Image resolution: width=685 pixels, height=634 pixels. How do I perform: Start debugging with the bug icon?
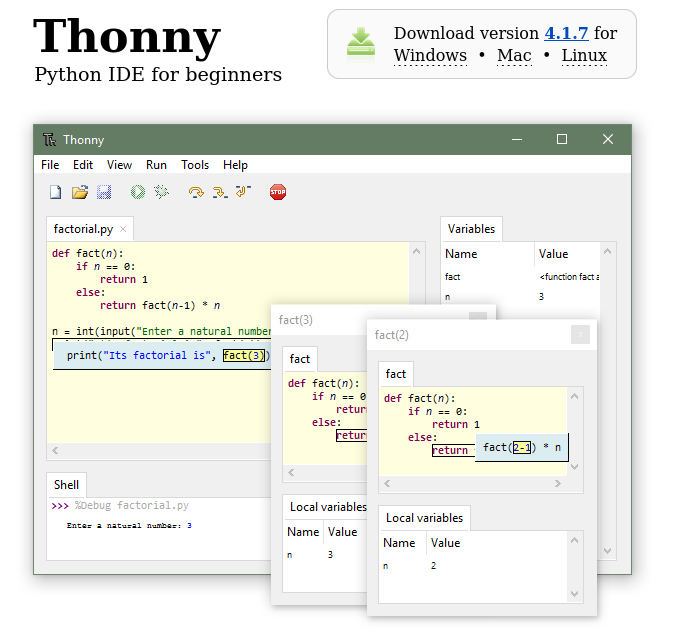pyautogui.click(x=161, y=192)
